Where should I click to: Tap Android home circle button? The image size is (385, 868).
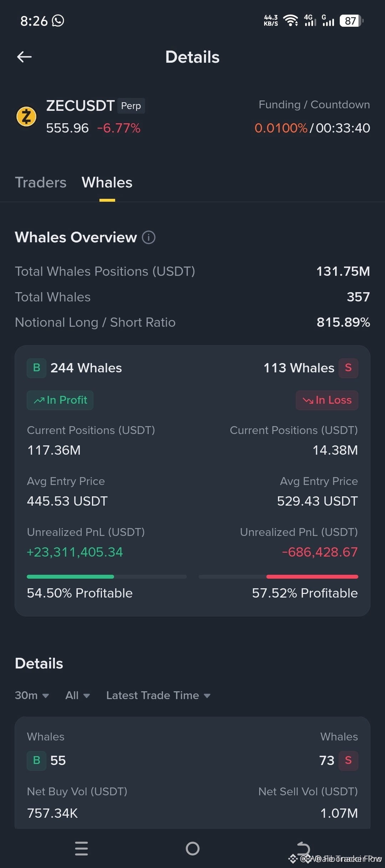click(192, 848)
